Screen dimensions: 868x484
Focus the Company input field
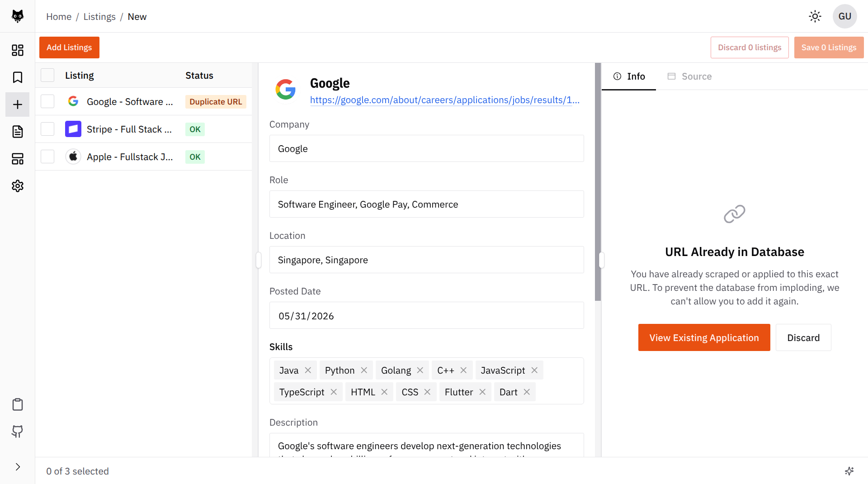426,148
